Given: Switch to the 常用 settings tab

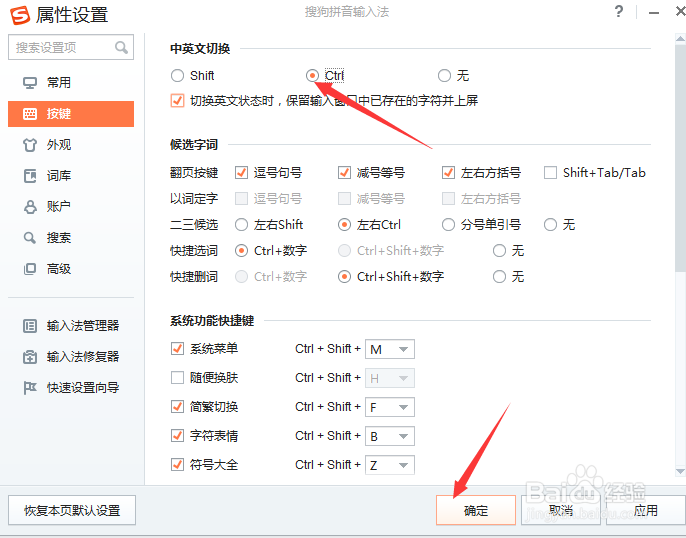Looking at the screenshot, I should click(x=59, y=83).
